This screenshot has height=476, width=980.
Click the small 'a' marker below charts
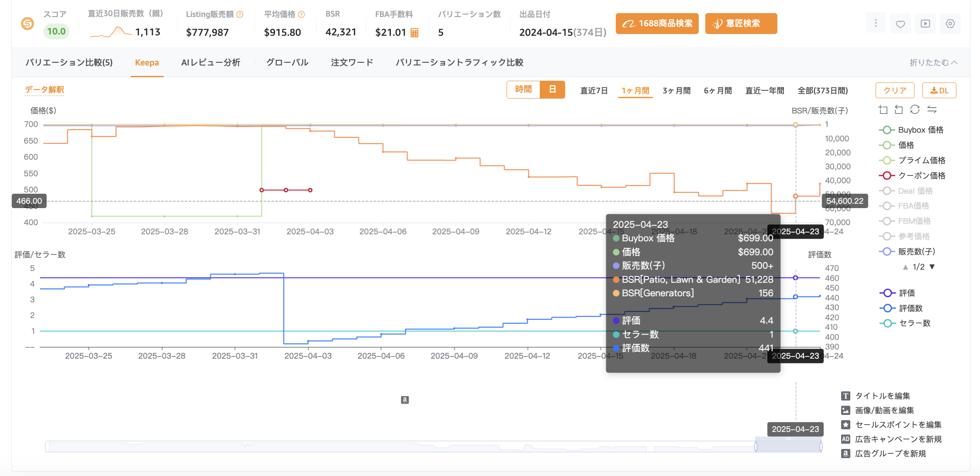[x=405, y=400]
